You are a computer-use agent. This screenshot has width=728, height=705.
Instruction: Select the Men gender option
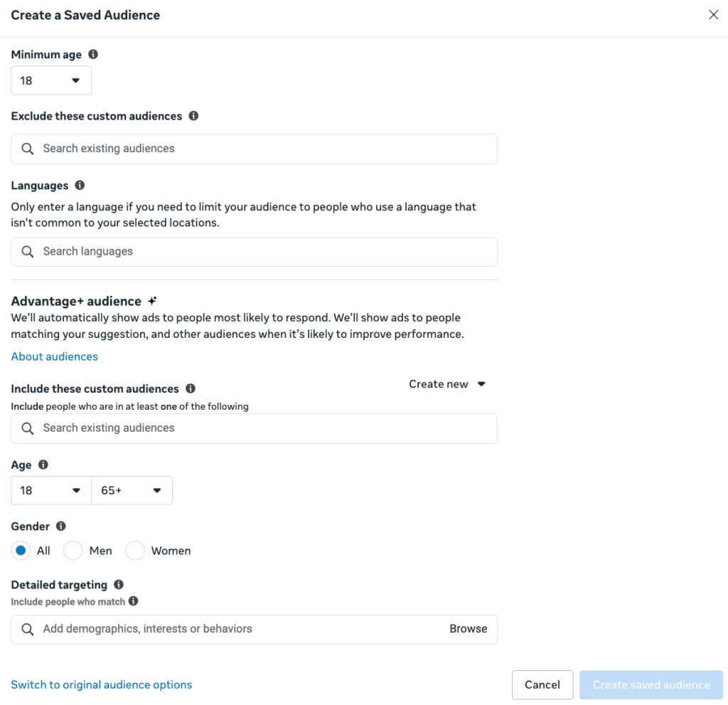tap(73, 551)
